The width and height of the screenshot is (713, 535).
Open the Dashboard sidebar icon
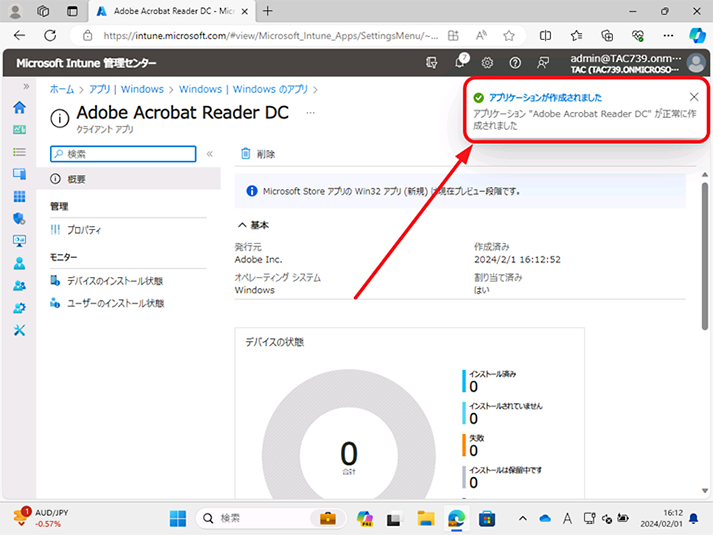pyautogui.click(x=19, y=130)
